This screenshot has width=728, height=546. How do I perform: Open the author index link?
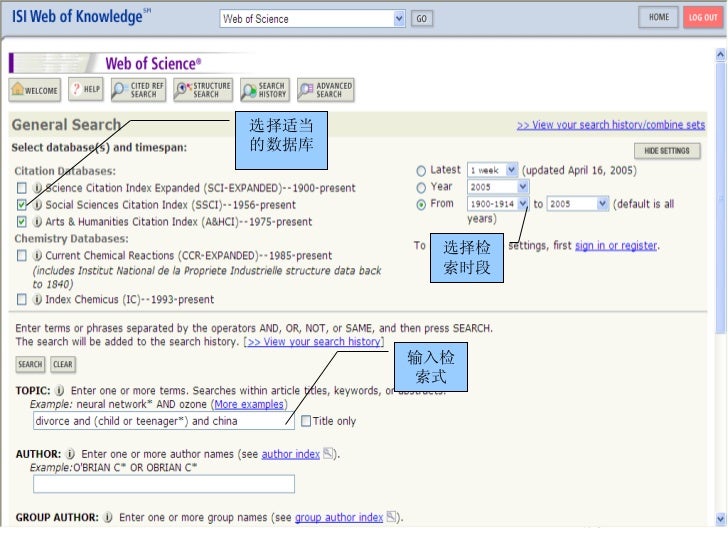pos(291,454)
